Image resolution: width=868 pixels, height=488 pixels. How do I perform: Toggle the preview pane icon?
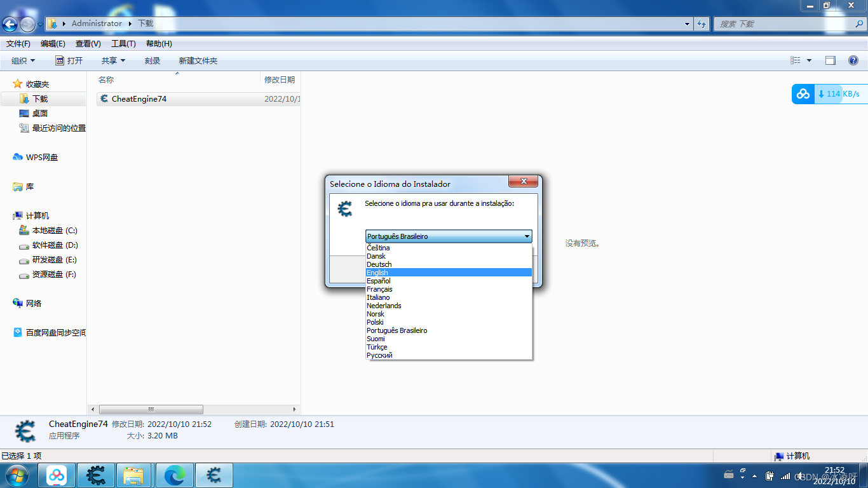coord(831,60)
